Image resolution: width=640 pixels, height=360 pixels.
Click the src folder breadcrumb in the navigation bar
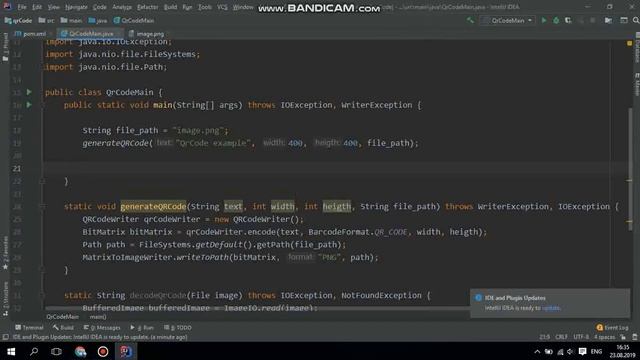click(x=46, y=20)
